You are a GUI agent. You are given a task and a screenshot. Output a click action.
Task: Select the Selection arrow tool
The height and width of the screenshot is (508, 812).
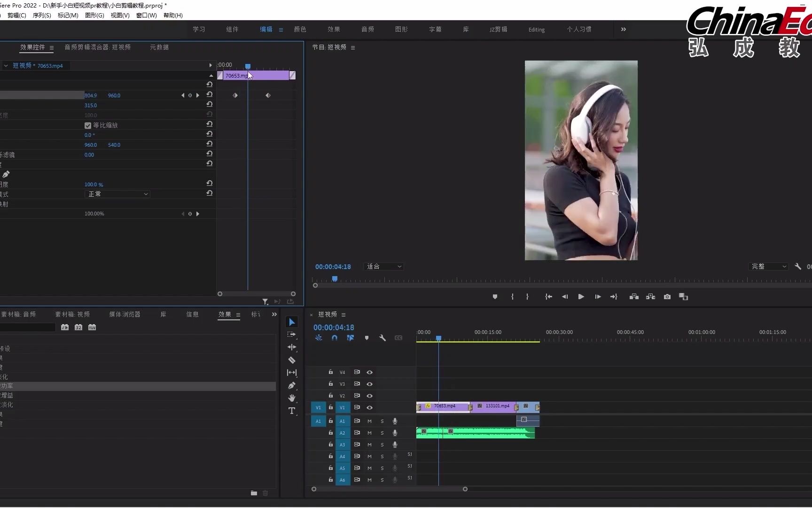292,322
